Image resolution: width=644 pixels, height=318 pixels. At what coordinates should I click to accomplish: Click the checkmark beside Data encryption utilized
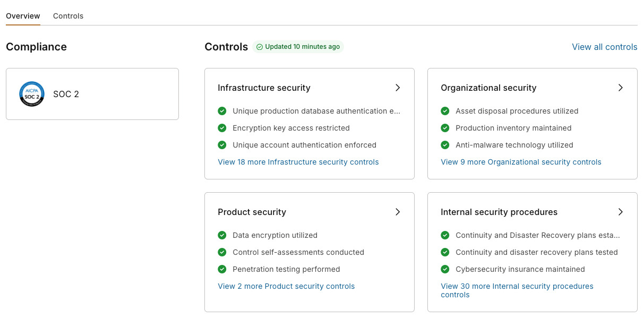coord(222,235)
